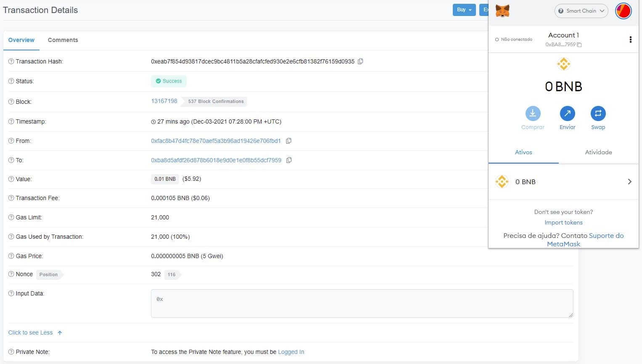Open the Account 1 three-dot options menu

click(630, 40)
